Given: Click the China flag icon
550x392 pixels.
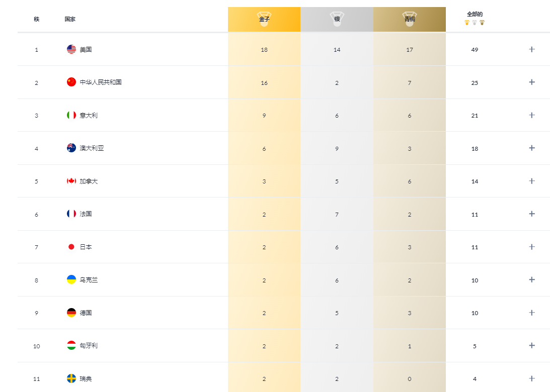Looking at the screenshot, I should [x=71, y=82].
